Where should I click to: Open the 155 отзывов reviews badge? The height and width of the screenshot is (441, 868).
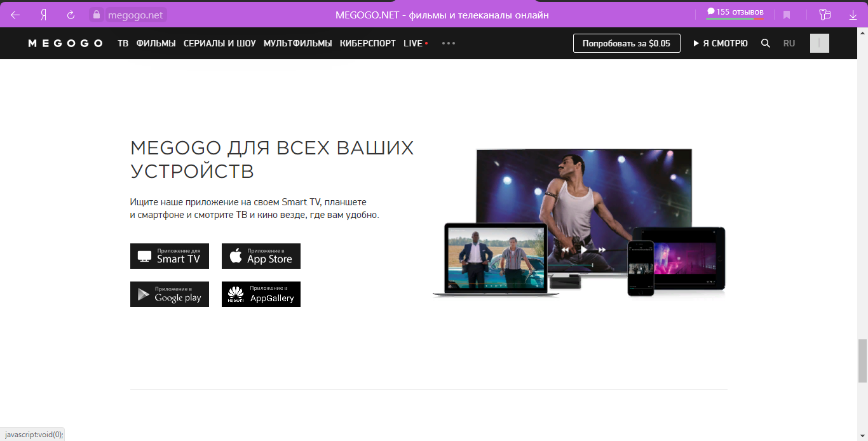point(735,12)
